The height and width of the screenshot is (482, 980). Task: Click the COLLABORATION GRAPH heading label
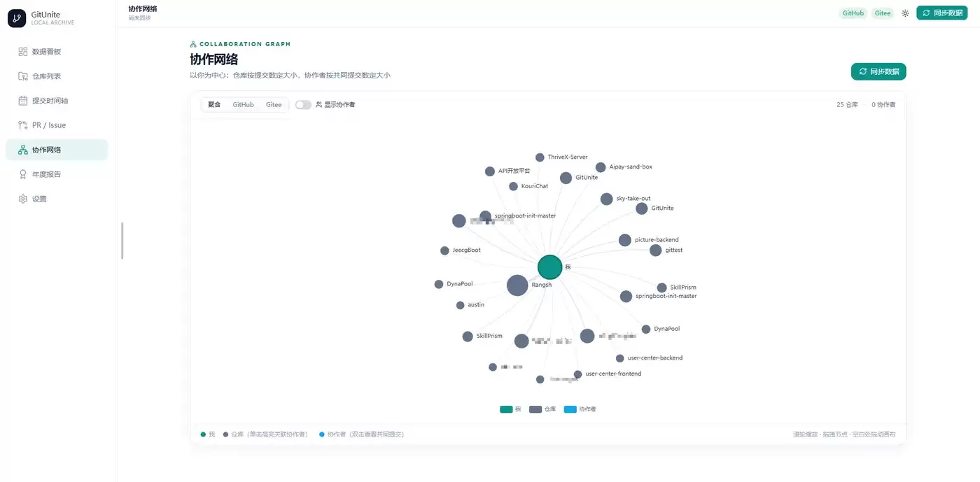(x=245, y=44)
